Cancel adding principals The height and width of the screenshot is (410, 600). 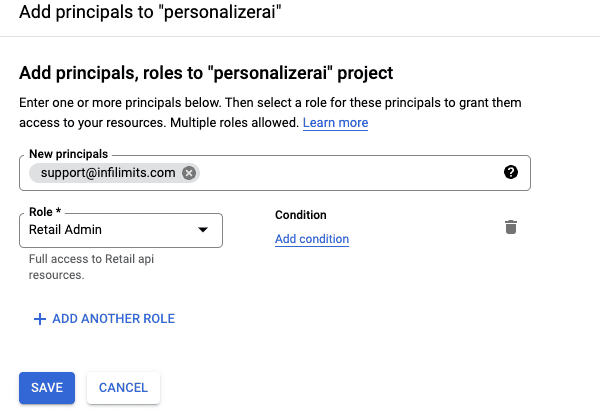tap(123, 388)
